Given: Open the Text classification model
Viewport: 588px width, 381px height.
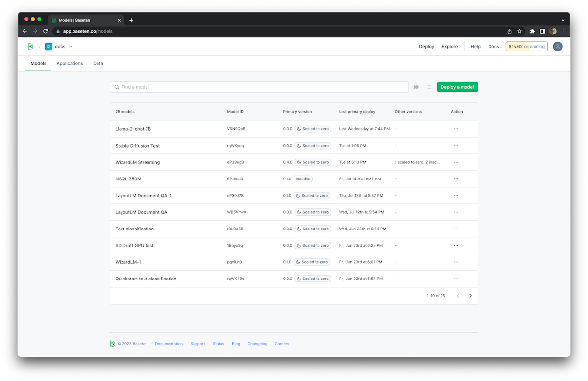Looking at the screenshot, I should [134, 229].
